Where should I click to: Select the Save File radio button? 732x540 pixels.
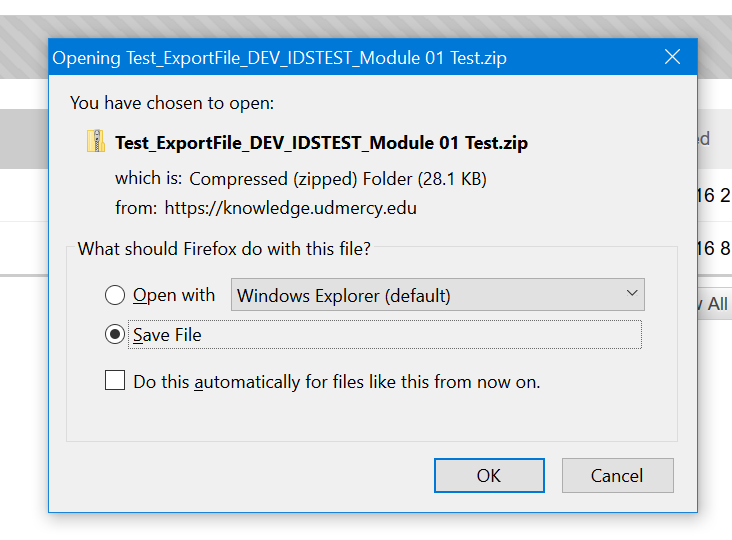click(115, 334)
